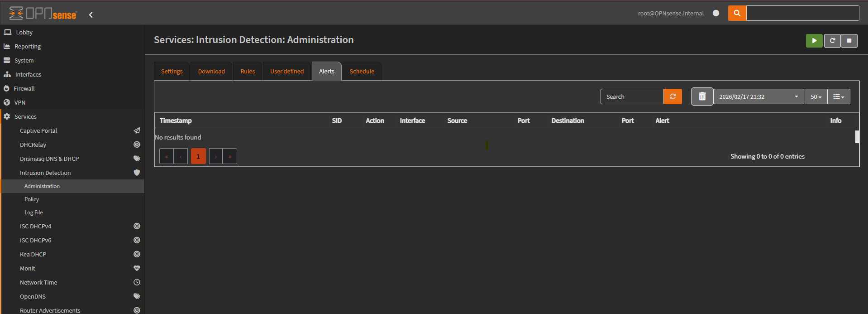This screenshot has height=314, width=868.
Task: Open the rows-per-page 50 dropdown
Action: [x=816, y=97]
